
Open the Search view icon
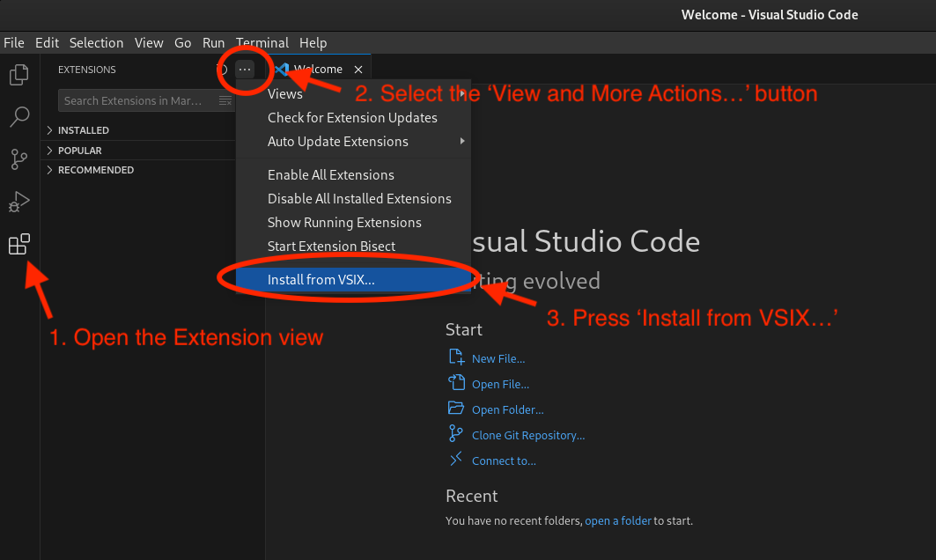pos(19,117)
